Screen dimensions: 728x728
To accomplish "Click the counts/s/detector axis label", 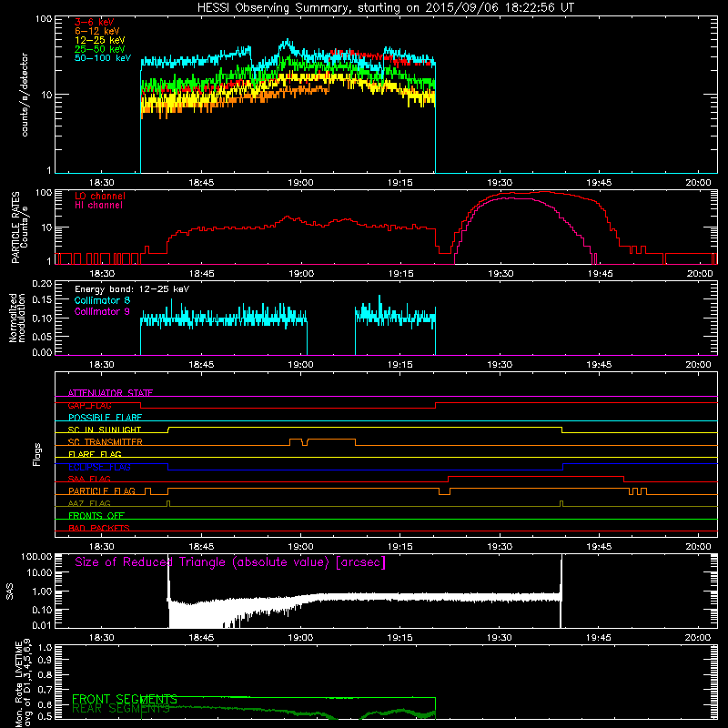I will 25,95.
